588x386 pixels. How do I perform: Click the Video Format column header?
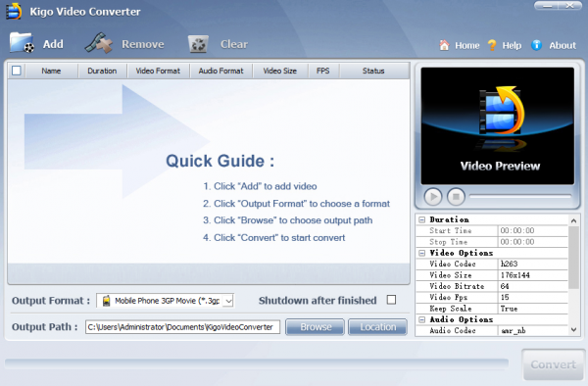tap(158, 71)
